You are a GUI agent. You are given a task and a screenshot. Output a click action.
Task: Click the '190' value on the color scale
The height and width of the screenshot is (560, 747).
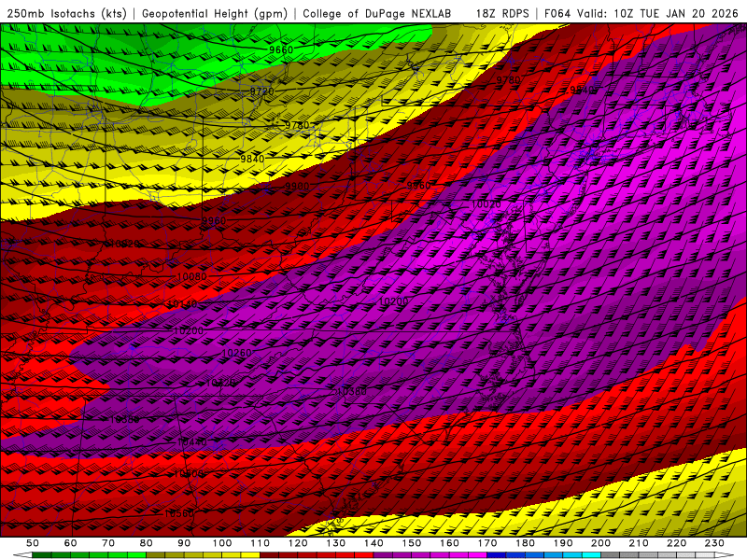coord(563,543)
